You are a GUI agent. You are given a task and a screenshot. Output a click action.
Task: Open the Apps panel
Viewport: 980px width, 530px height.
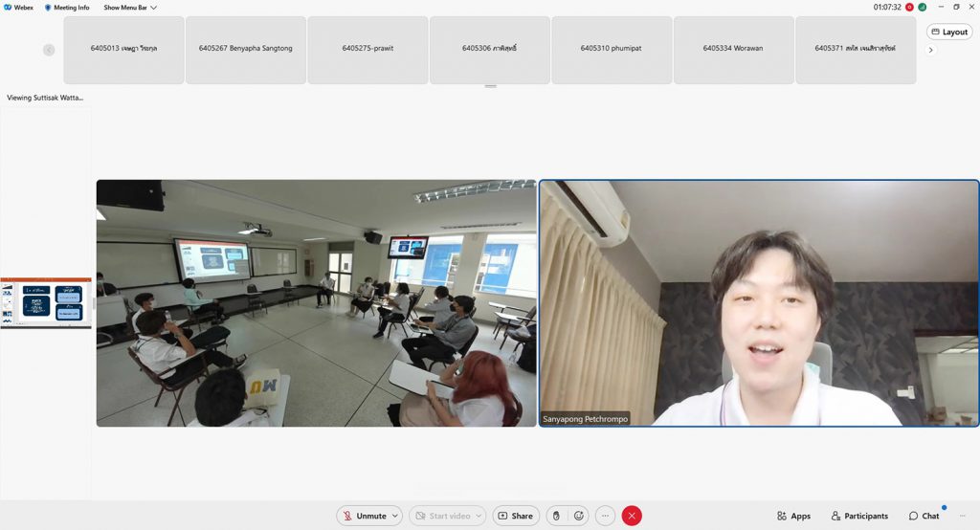coord(793,516)
